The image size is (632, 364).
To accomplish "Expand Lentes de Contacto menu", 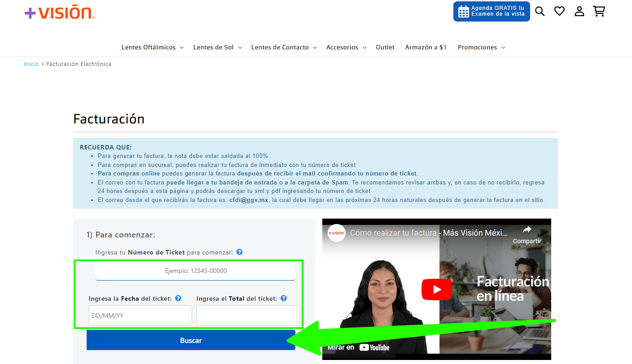I will click(x=284, y=47).
